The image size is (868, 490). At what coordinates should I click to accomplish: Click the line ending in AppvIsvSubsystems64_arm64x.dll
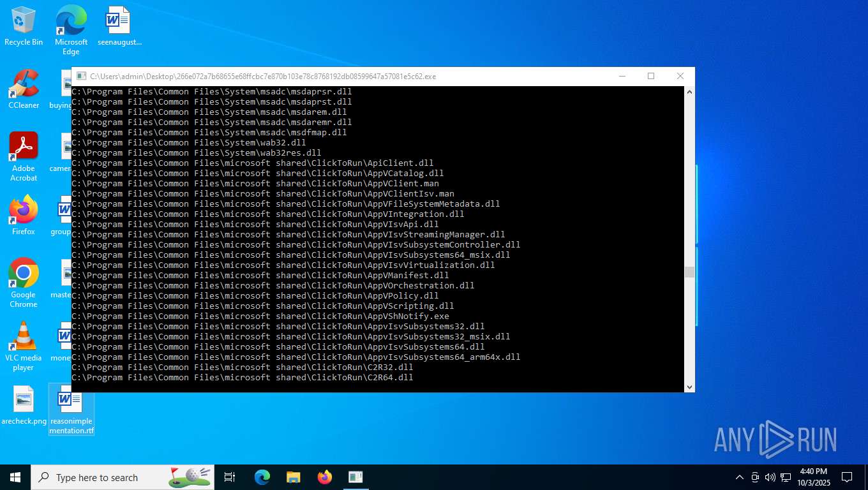coord(296,357)
